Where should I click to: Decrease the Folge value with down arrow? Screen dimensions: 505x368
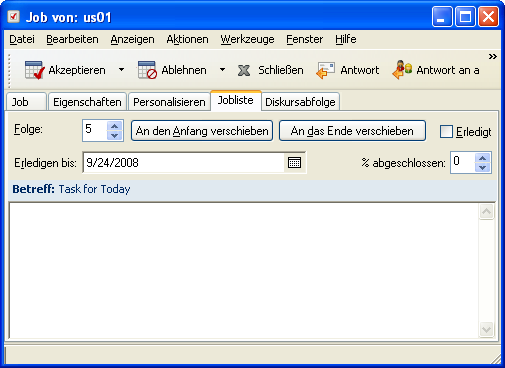(x=115, y=135)
